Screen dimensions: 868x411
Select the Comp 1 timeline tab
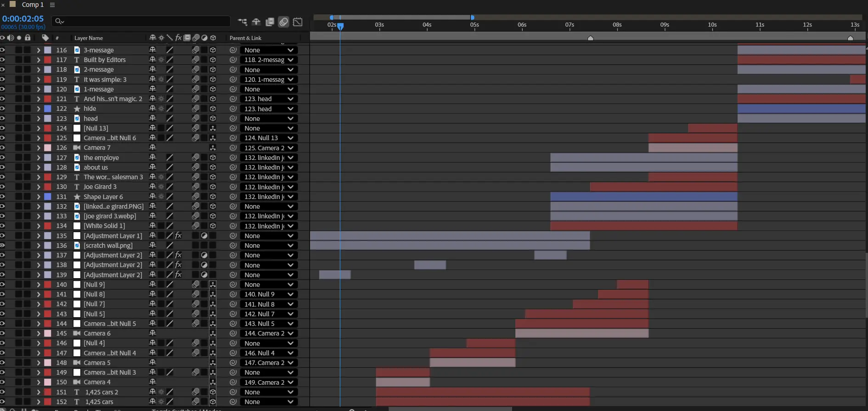coord(33,5)
